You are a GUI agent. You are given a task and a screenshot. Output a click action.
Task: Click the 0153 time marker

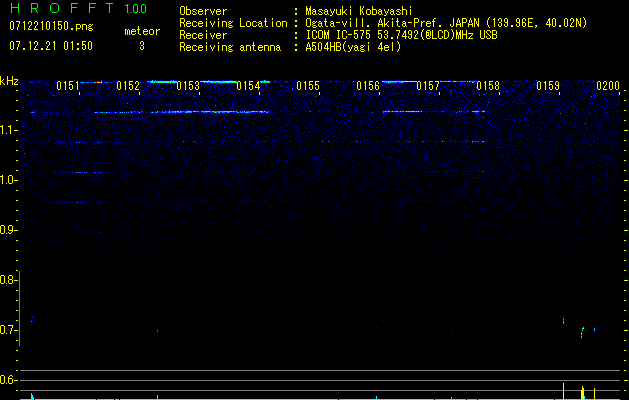(x=188, y=86)
